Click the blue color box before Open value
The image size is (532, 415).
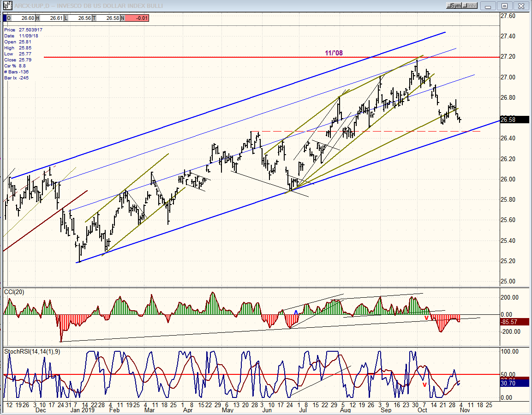tap(5, 18)
